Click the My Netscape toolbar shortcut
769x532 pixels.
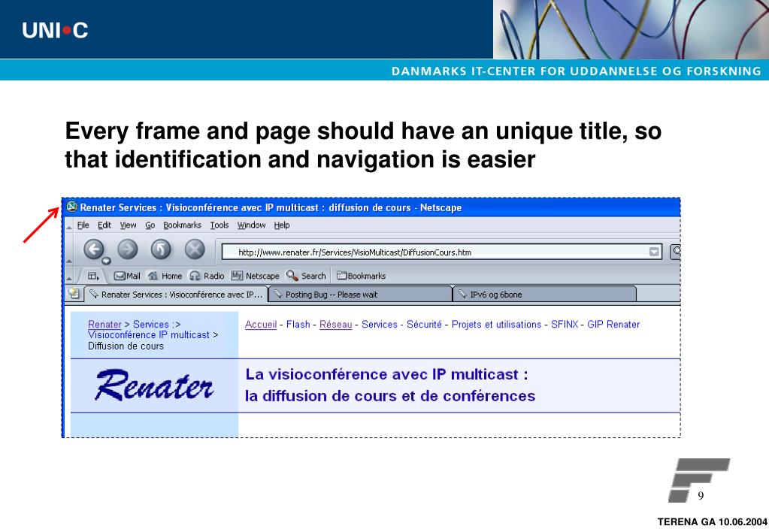(255, 276)
